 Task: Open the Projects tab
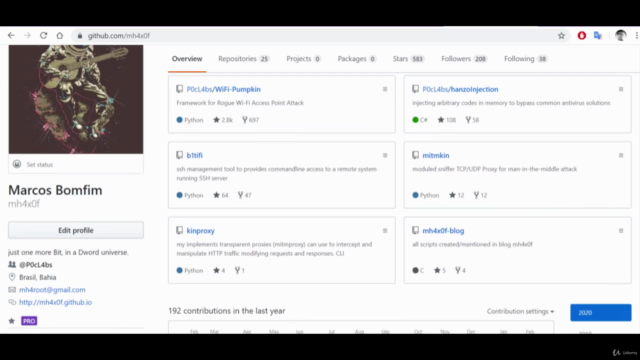pyautogui.click(x=303, y=59)
